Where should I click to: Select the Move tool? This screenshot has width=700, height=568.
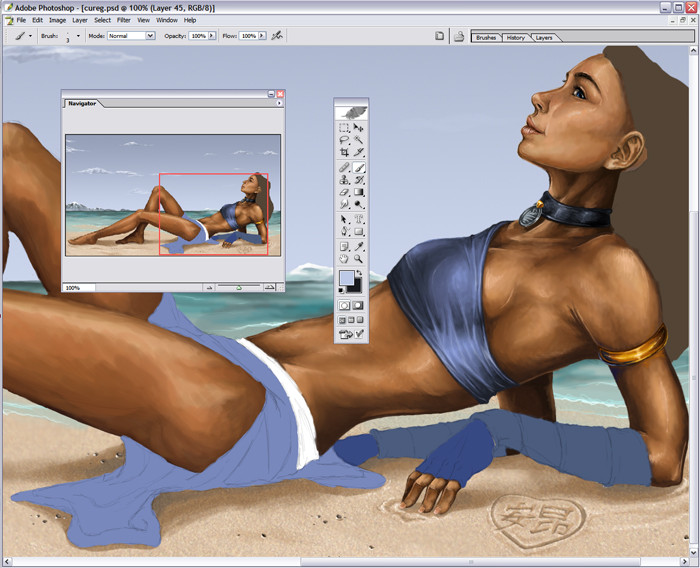click(x=358, y=128)
